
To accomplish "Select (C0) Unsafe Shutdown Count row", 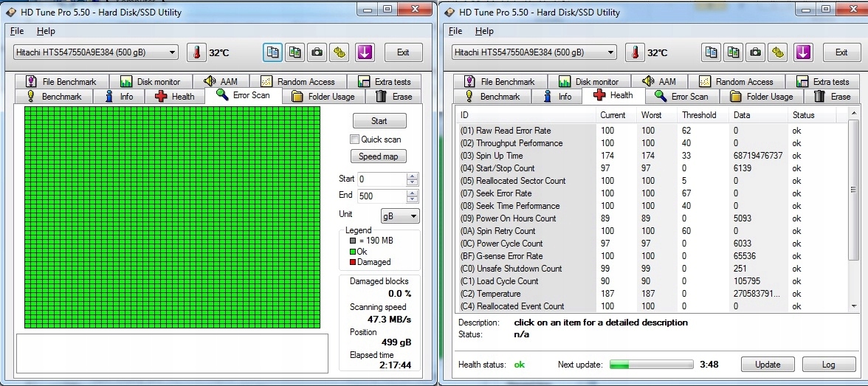I will pos(652,269).
